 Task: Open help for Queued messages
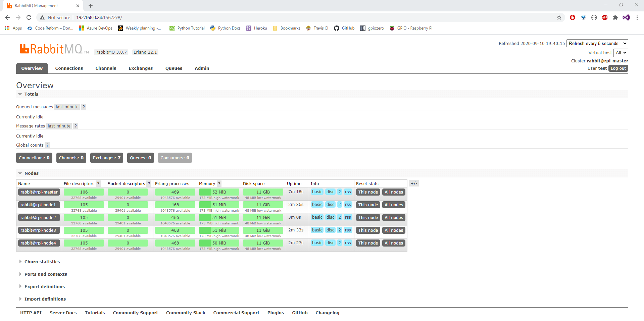[84, 107]
